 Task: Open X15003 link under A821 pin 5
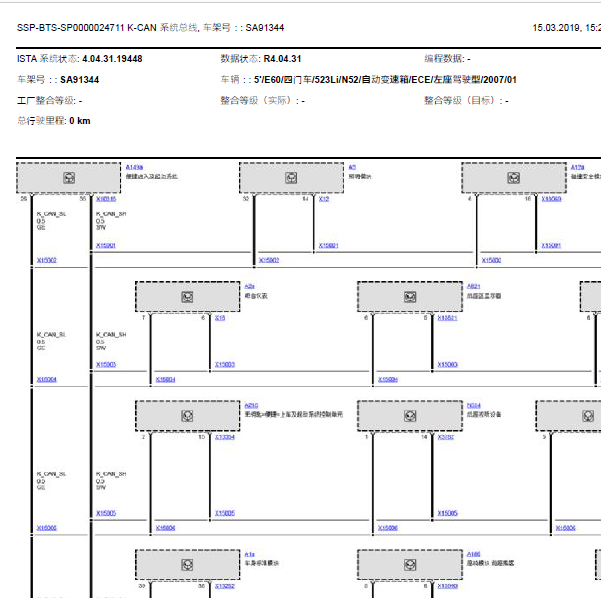pos(448,365)
